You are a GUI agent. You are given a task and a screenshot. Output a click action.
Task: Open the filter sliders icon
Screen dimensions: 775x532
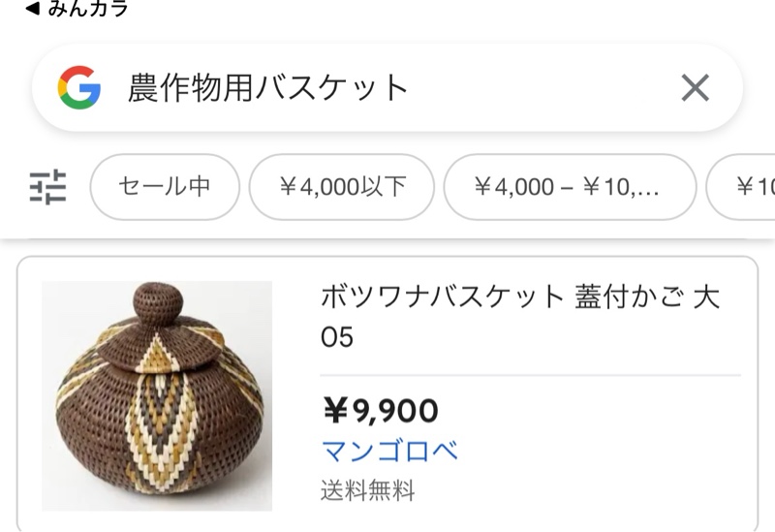[47, 187]
